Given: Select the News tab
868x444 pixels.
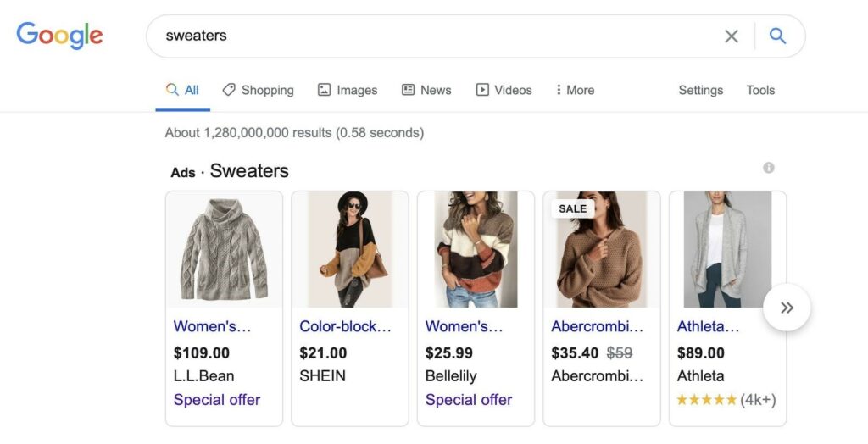Looking at the screenshot, I should 426,90.
